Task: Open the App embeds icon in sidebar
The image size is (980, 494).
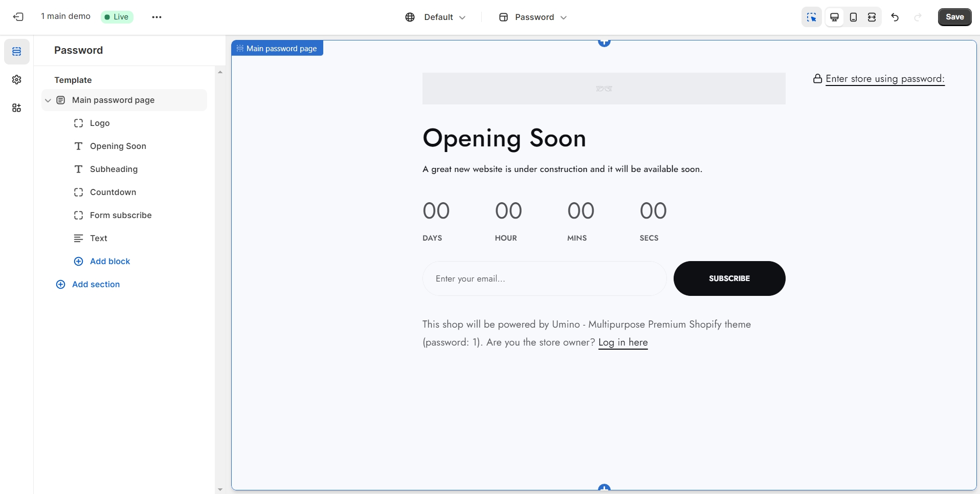Action: click(17, 108)
